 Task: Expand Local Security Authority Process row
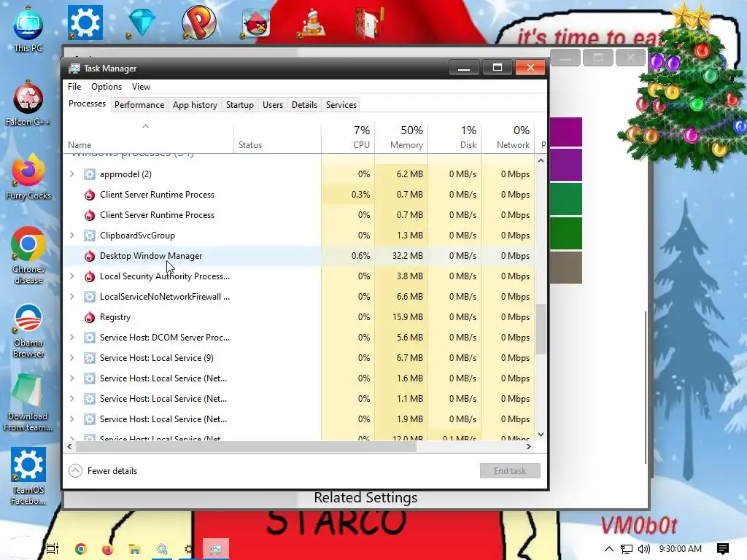[x=72, y=276]
